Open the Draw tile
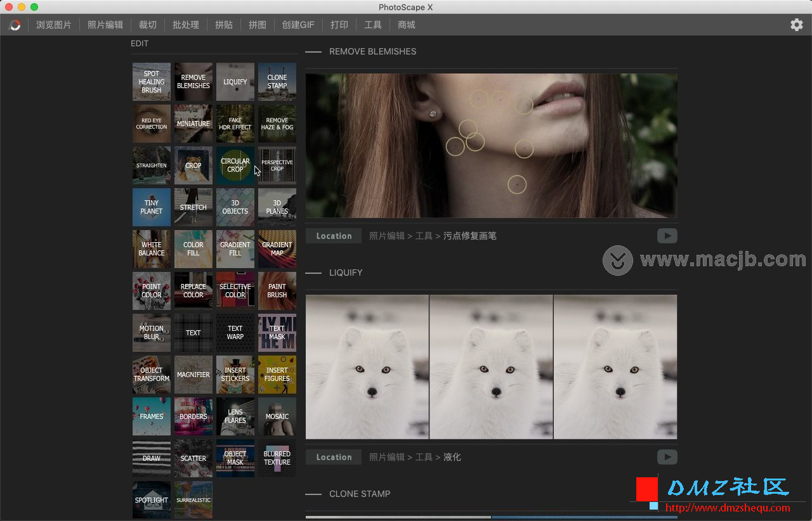Screen dimensions: 812x521 tap(152, 458)
